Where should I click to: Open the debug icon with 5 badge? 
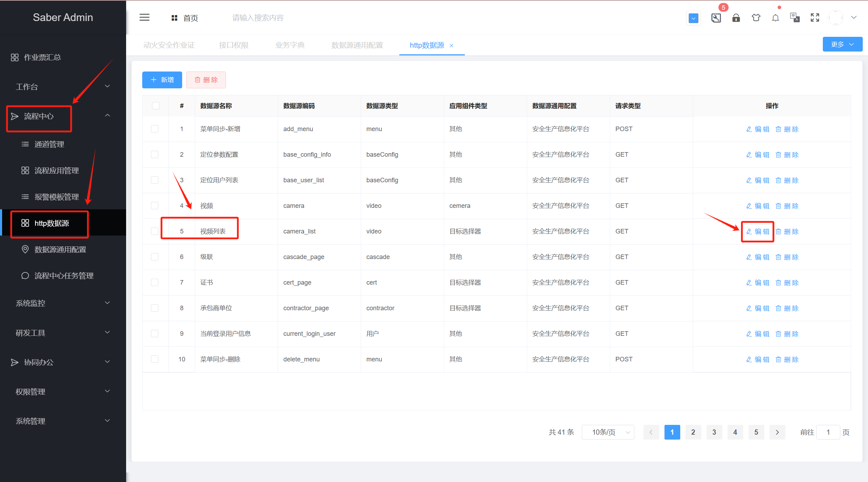(716, 18)
